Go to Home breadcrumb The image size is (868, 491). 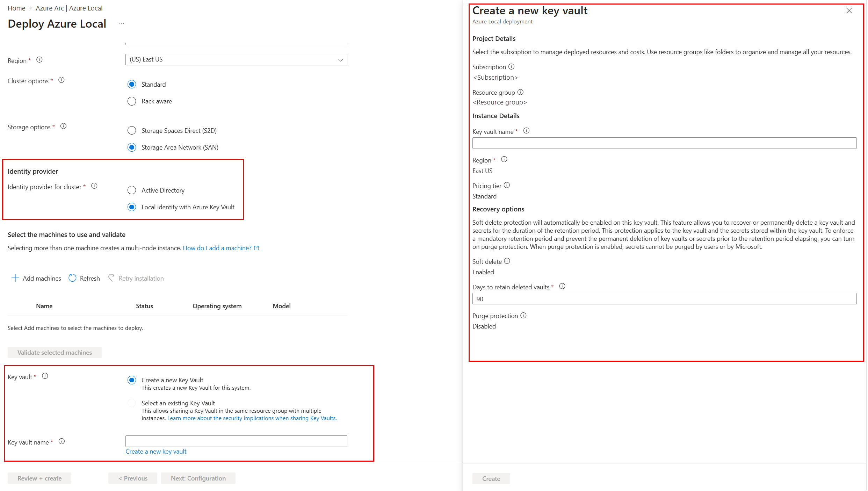(x=16, y=8)
